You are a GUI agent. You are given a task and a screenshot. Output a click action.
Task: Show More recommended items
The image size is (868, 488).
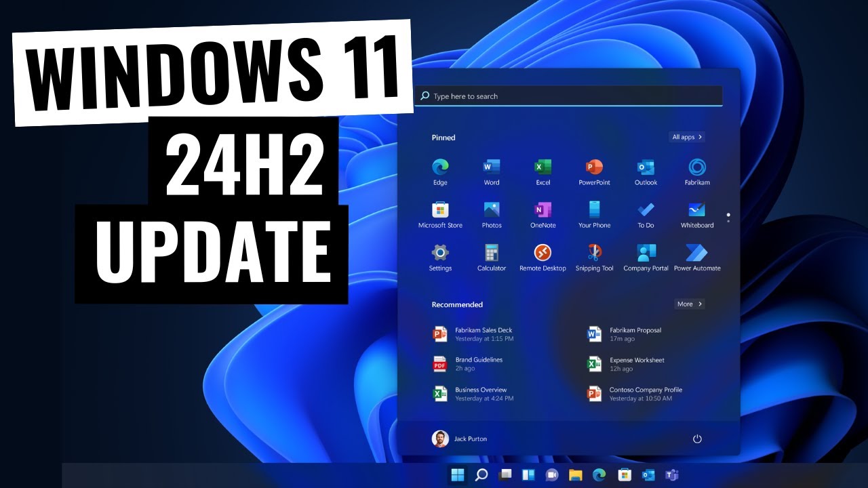[690, 304]
